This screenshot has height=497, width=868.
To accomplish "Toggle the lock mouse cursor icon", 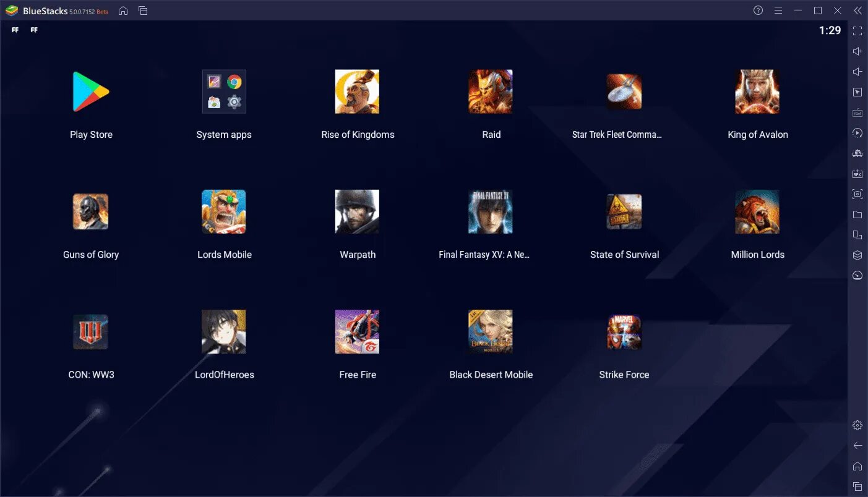I will point(857,92).
